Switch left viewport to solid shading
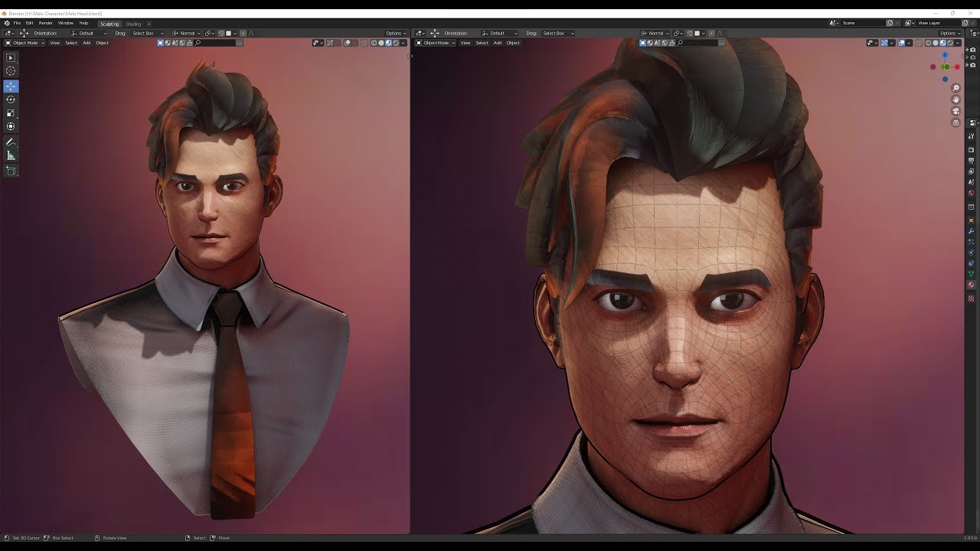Screen dimensions: 980x551 (x=381, y=43)
